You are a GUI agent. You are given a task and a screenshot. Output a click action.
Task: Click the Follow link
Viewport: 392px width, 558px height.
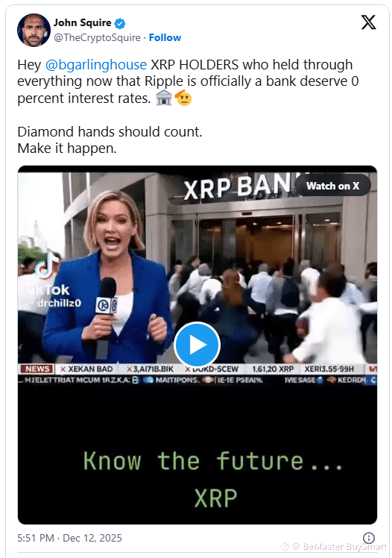coord(165,37)
